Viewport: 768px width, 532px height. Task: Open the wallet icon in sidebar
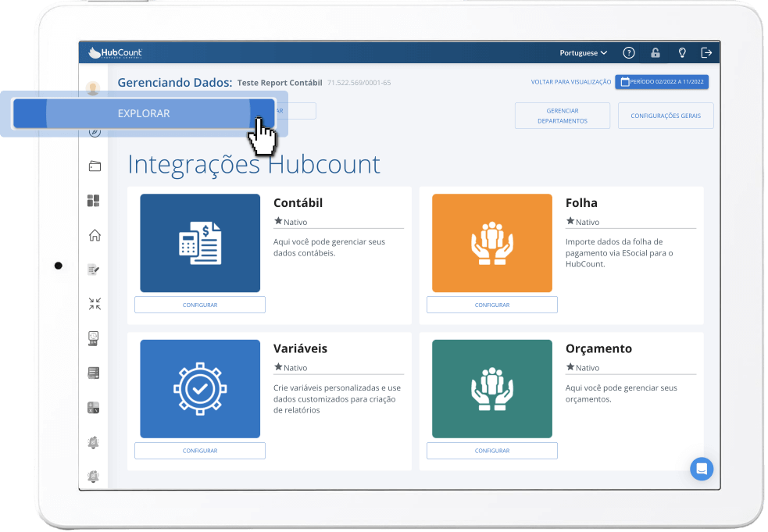point(95,166)
